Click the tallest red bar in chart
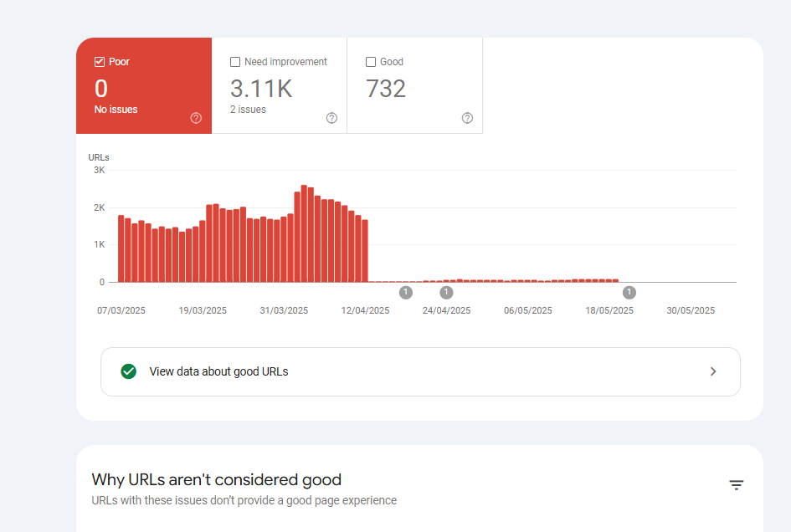The image size is (791, 532). coord(304,234)
